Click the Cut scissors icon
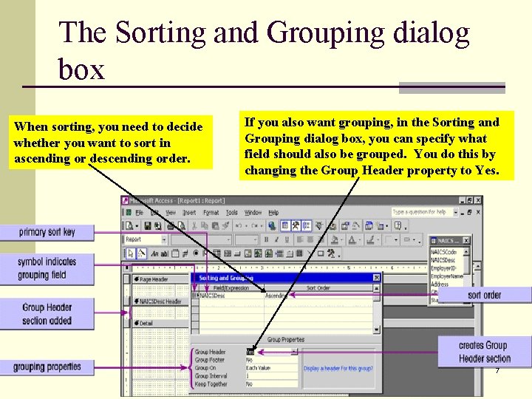 click(194, 225)
